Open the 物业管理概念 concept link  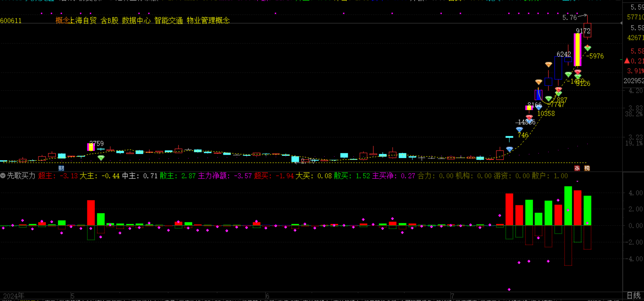pos(208,21)
